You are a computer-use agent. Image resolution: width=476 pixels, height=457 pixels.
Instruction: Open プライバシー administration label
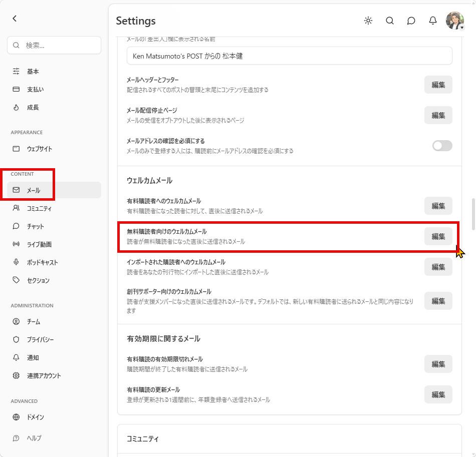[x=41, y=340]
